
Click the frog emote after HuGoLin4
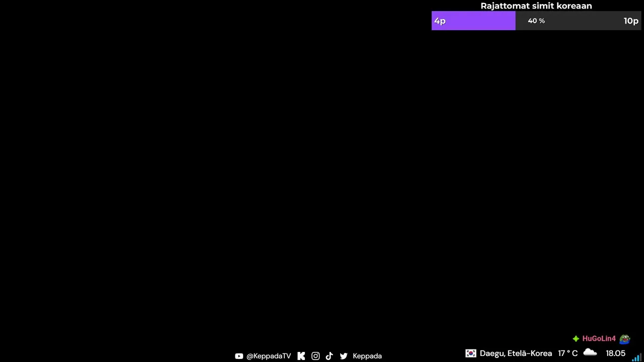pos(624,339)
